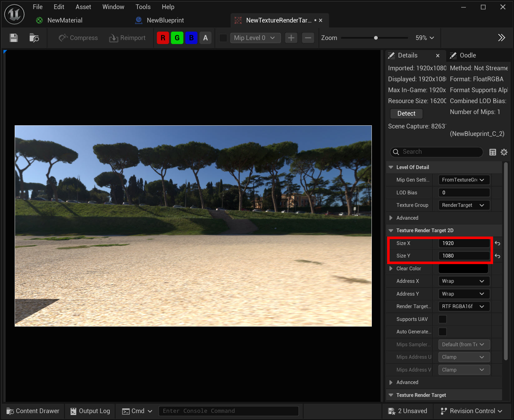Open the Mip Level 0 dropdown
The height and width of the screenshot is (420, 514).
255,38
